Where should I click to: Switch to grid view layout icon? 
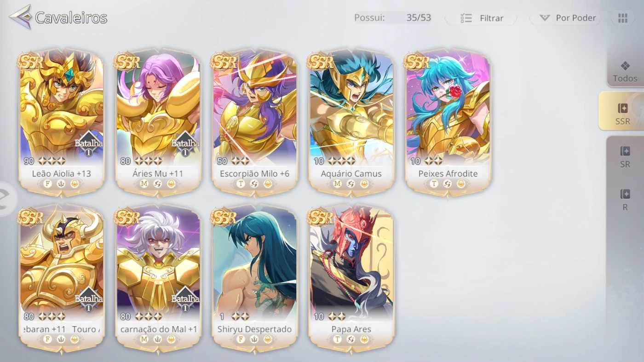pyautogui.click(x=623, y=18)
